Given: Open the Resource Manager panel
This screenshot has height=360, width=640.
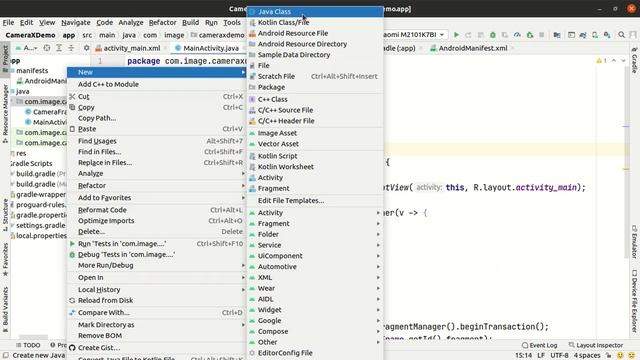Looking at the screenshot, I should (5, 113).
